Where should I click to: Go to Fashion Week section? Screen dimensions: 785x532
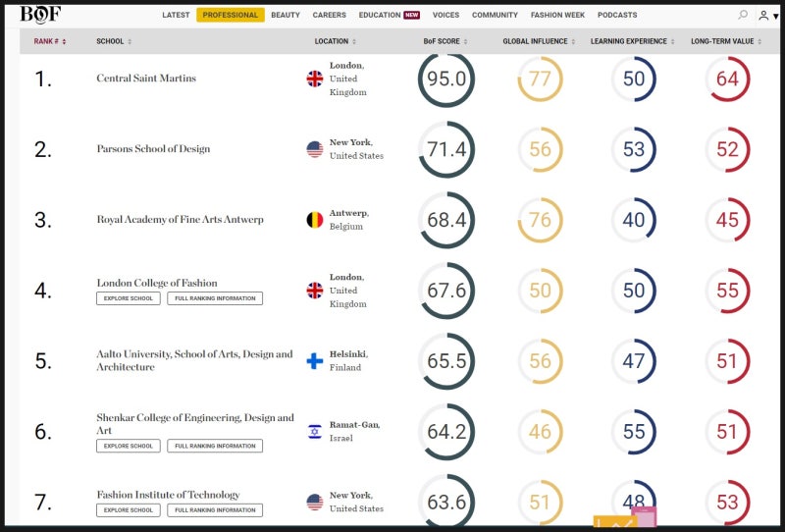(557, 15)
